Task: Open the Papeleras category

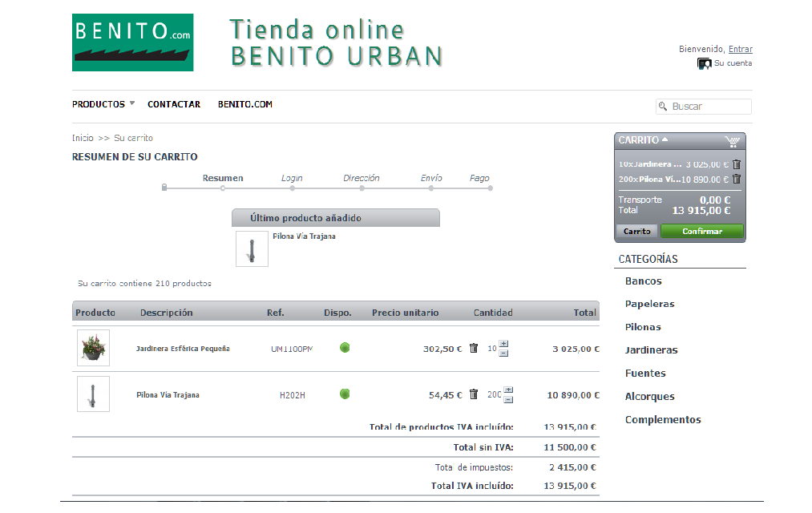Action: pyautogui.click(x=650, y=304)
